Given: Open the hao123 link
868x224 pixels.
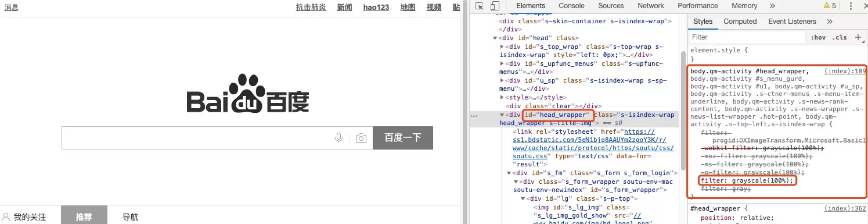Looking at the screenshot, I should pyautogui.click(x=376, y=8).
